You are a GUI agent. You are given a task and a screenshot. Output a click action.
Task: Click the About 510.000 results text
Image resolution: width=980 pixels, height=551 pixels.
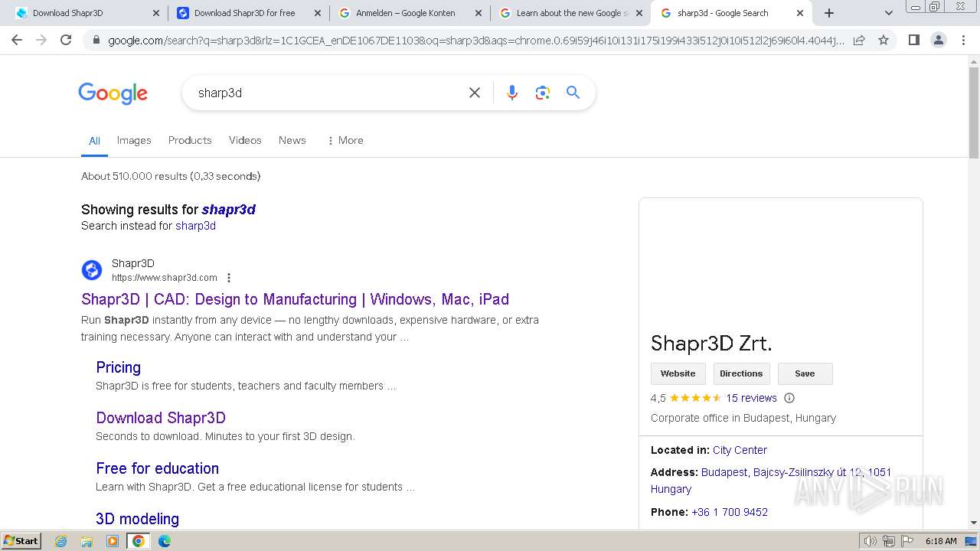(171, 176)
